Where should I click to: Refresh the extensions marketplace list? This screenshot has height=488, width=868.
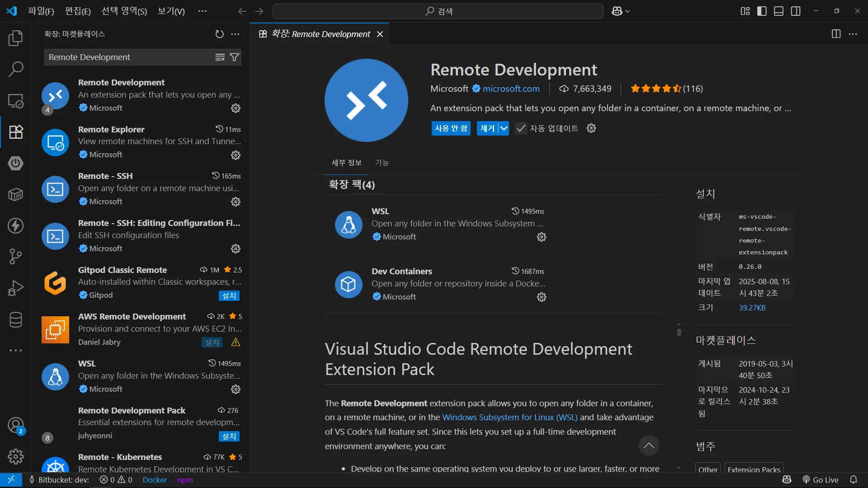pyautogui.click(x=219, y=34)
